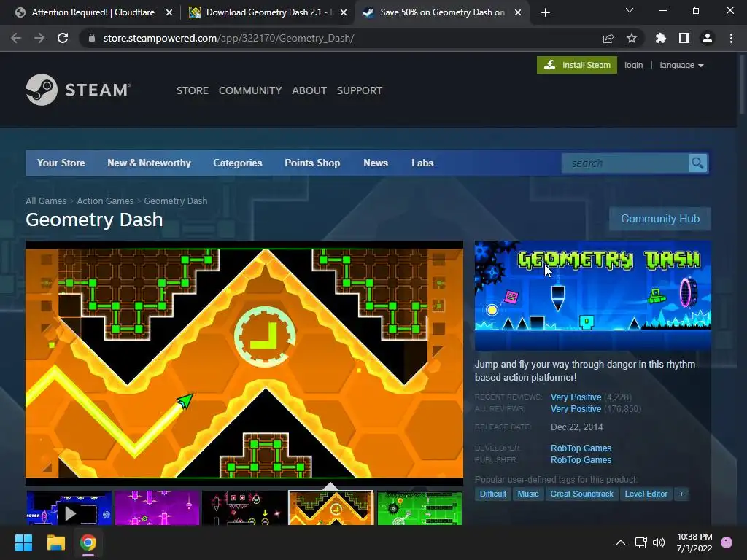Viewport: 747px width, 560px height.
Task: Open the New & Noteworthy menu
Action: tap(149, 163)
